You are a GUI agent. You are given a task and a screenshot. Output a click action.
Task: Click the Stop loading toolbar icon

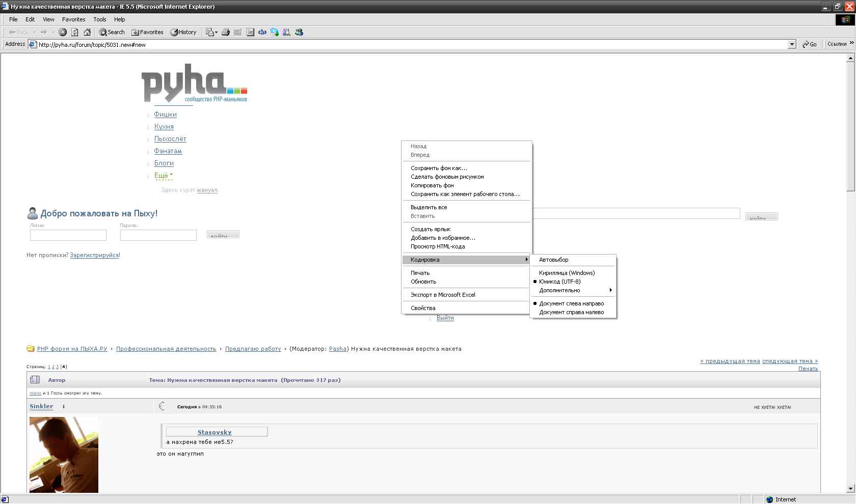63,32
